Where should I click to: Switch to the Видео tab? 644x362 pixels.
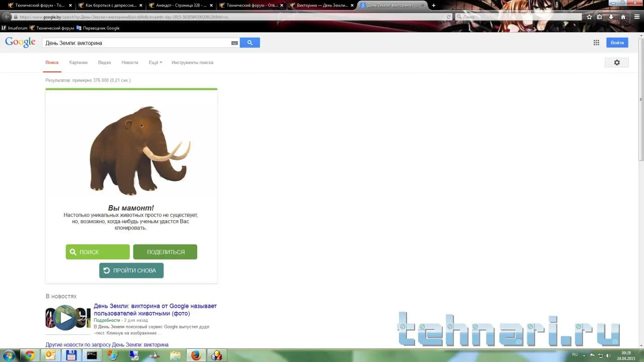coord(105,62)
